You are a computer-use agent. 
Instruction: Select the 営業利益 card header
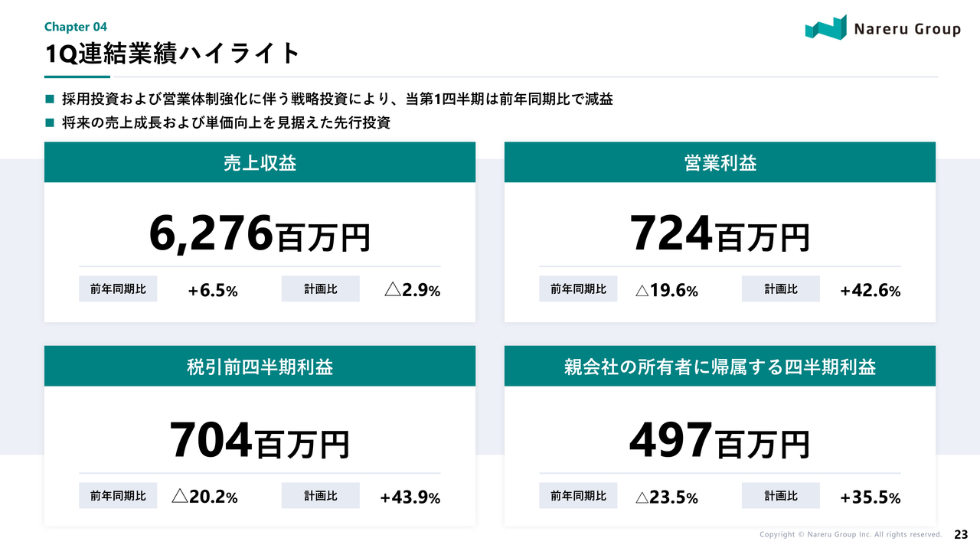[720, 162]
